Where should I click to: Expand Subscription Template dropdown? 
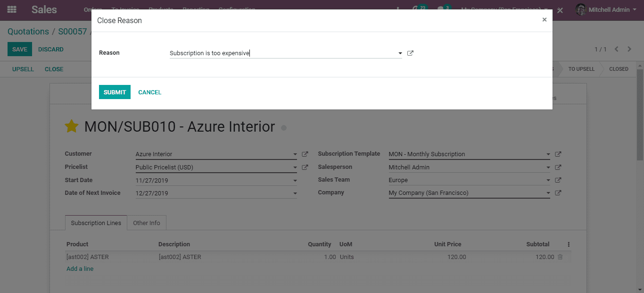click(548, 154)
